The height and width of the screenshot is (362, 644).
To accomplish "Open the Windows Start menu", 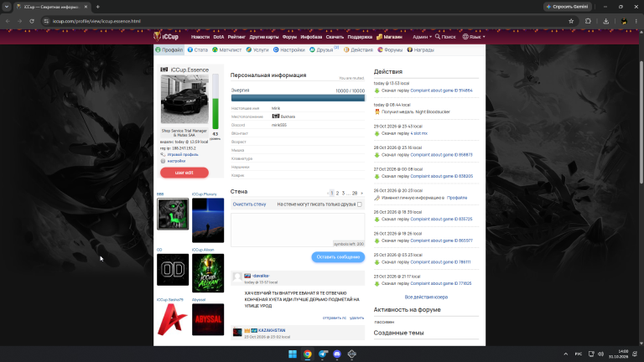I will pyautogui.click(x=293, y=354).
